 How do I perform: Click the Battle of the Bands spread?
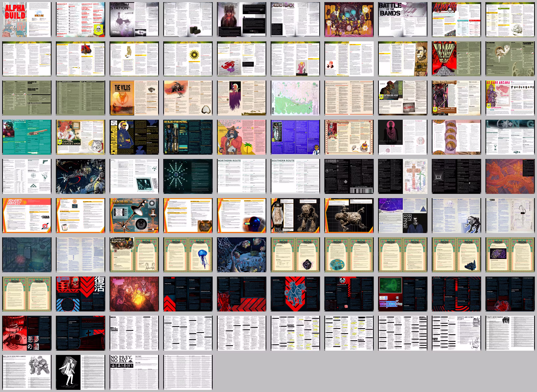pos(402,19)
